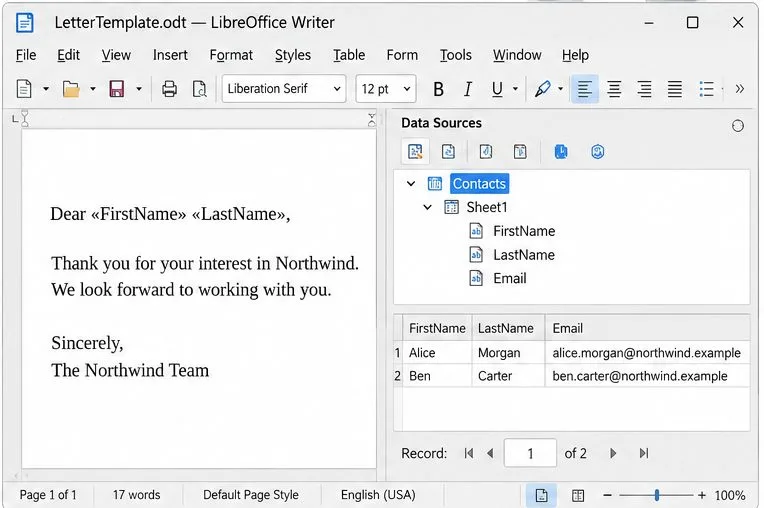
Task: Click the Email column header
Action: [647, 328]
